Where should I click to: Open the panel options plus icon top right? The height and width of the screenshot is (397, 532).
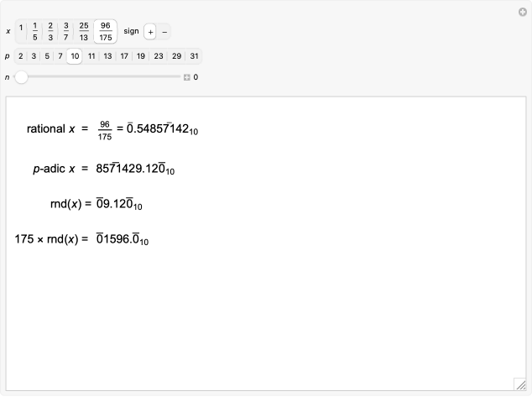[x=523, y=13]
